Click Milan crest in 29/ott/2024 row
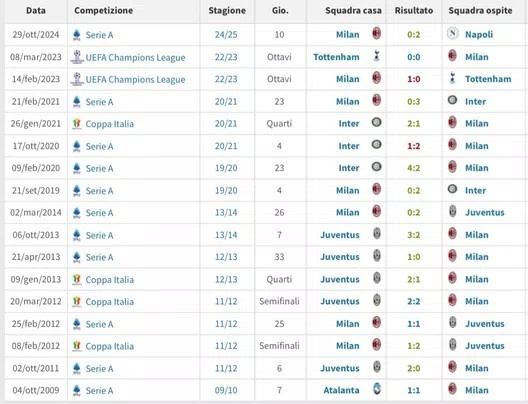Viewport: 528px width, 404px height. (x=376, y=34)
